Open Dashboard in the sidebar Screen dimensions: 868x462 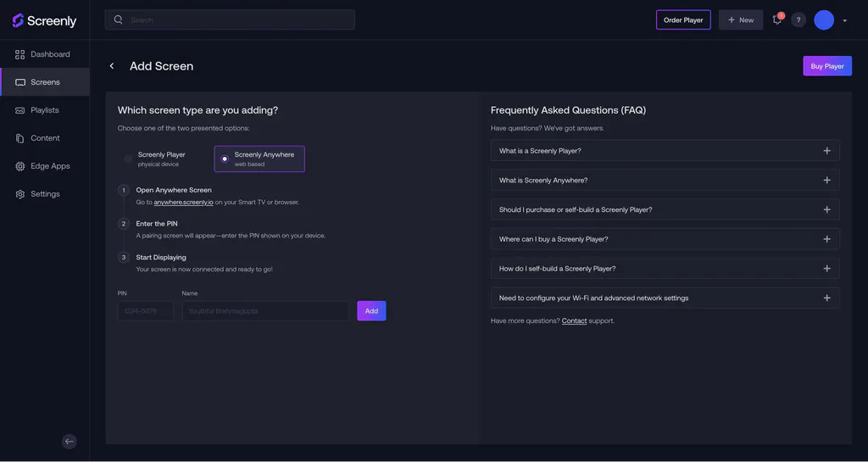45,54
